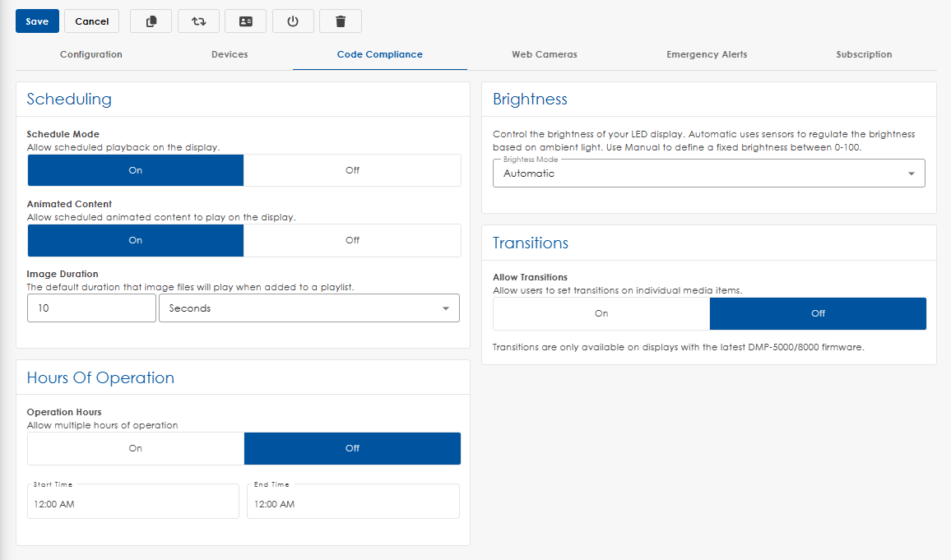951x560 pixels.
Task: Open the Brightness Mode dropdown
Action: 708,174
